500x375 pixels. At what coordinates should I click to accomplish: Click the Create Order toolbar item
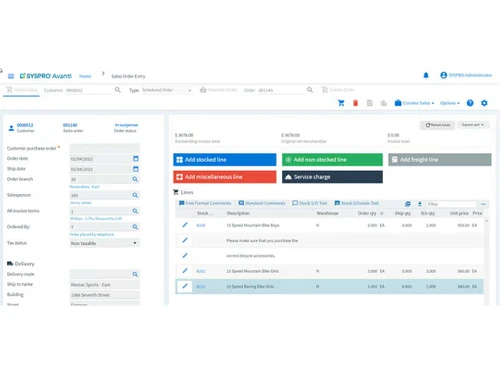(338, 90)
